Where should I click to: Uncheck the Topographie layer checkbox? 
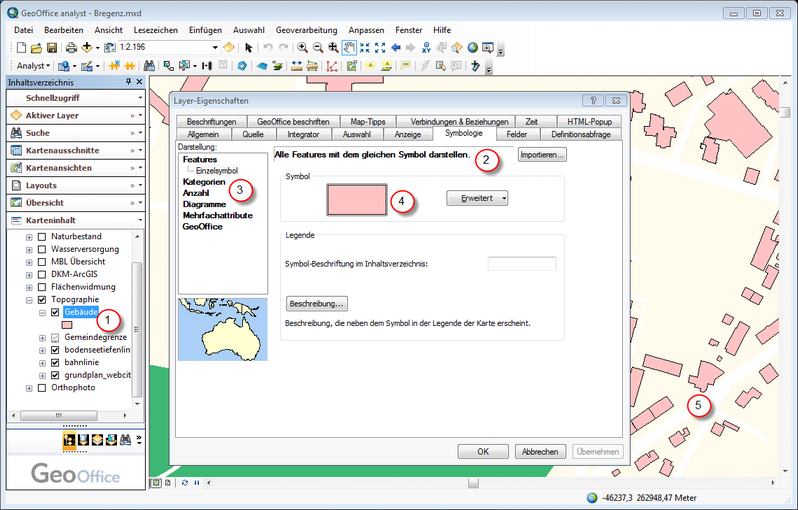(x=40, y=299)
